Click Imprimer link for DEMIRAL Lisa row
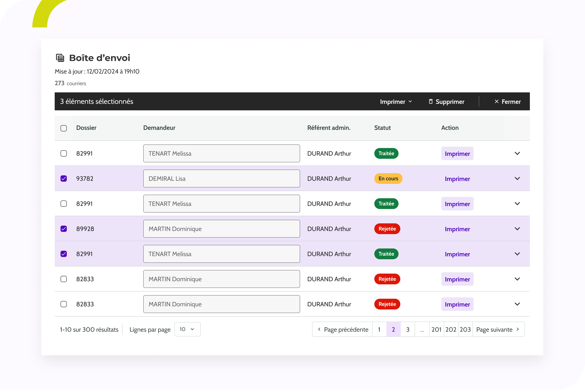 pyautogui.click(x=457, y=179)
